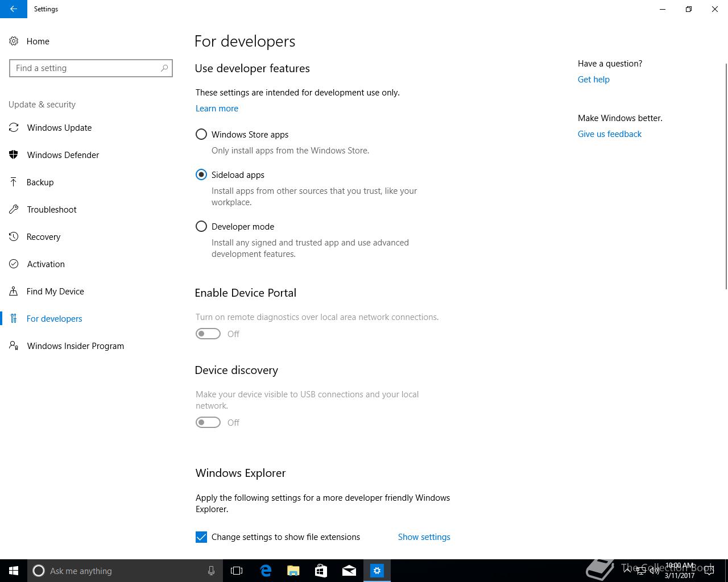Select the Sideload apps radio button

coord(201,174)
